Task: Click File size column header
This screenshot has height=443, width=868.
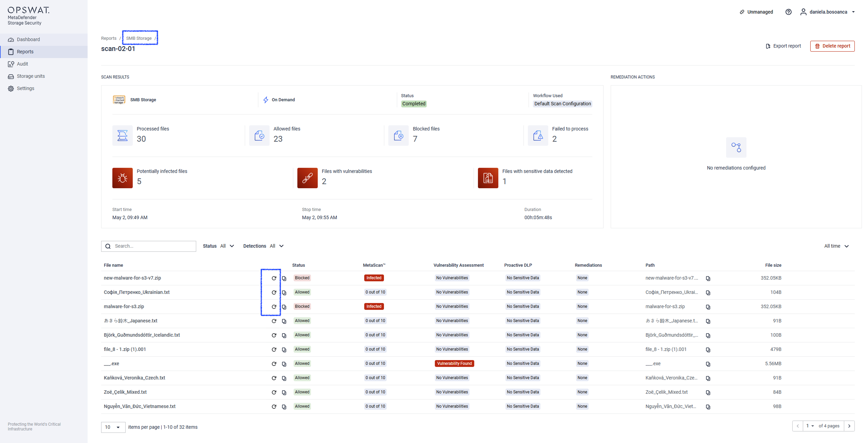Action: [773, 265]
